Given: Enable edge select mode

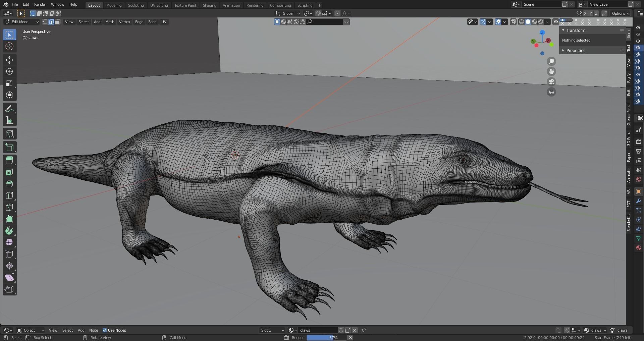Looking at the screenshot, I should point(51,22).
